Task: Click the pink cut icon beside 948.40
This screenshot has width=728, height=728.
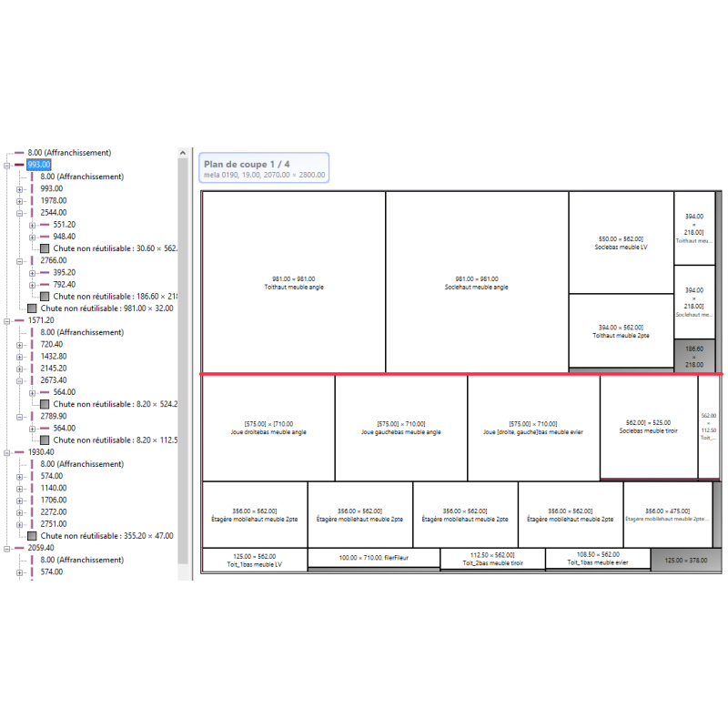Action: point(45,237)
